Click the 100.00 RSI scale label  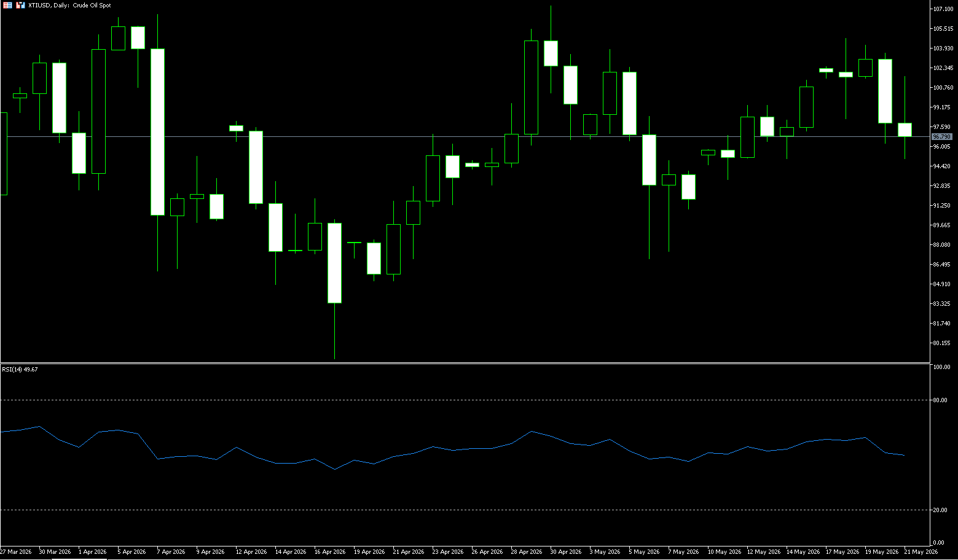(941, 367)
